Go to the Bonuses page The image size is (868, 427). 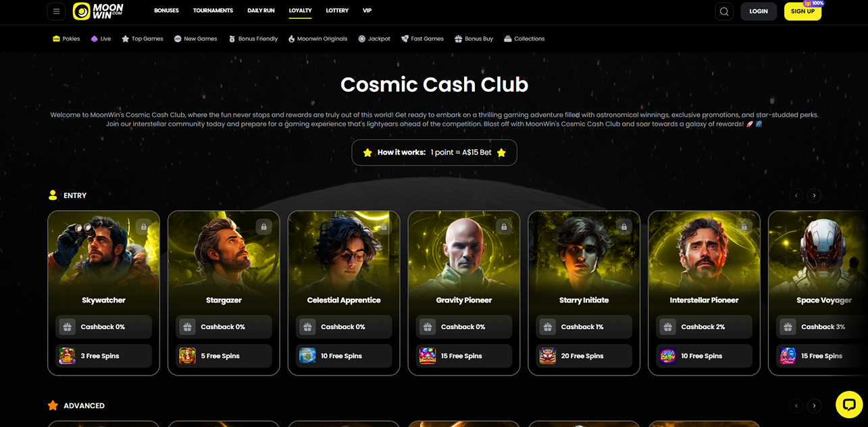coord(166,11)
